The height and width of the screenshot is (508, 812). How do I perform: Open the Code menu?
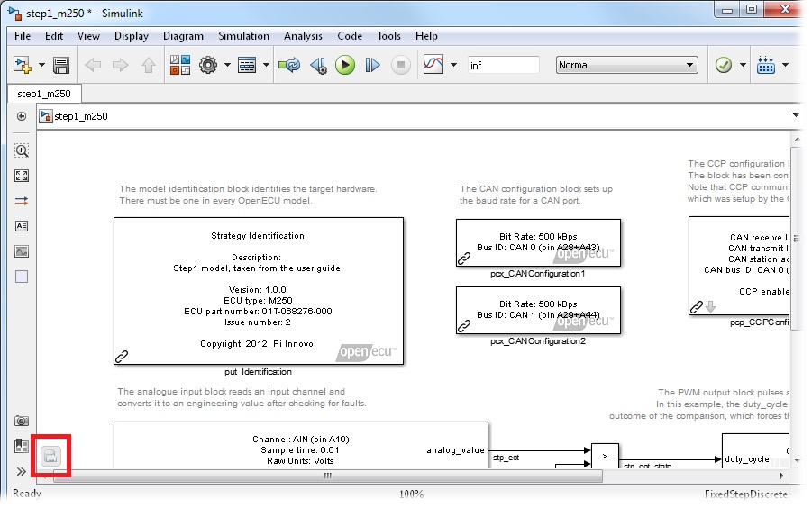[x=350, y=36]
